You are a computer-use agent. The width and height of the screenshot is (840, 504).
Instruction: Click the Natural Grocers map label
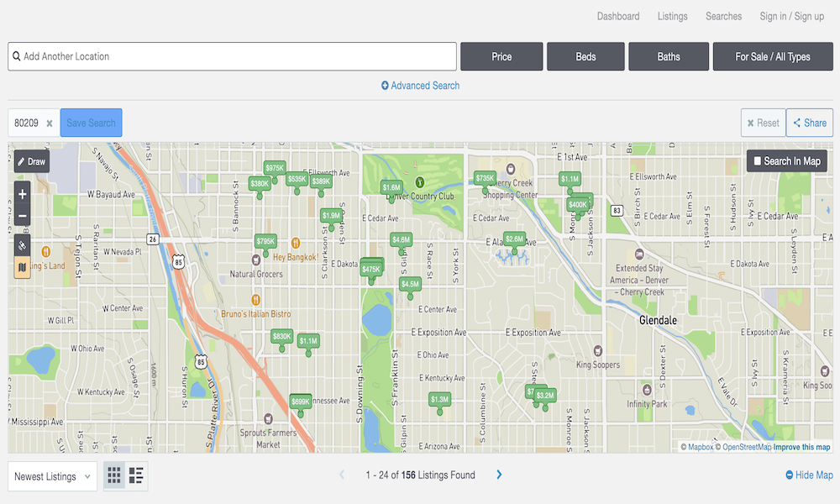256,274
